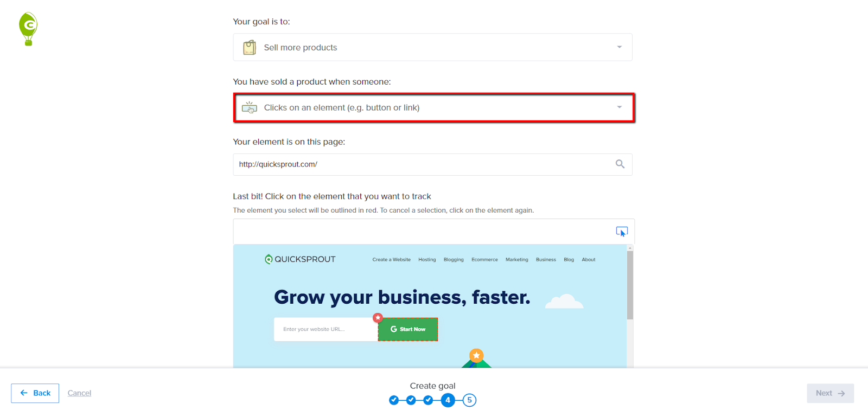Screen dimensions: 868x410
Task: Click the search magnifier icon in URL field
Action: [x=620, y=164]
